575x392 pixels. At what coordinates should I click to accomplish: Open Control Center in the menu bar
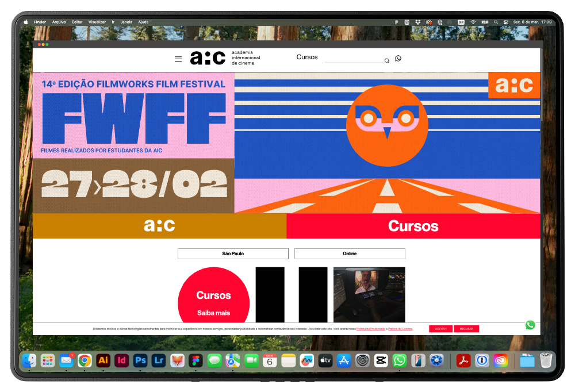coord(505,22)
